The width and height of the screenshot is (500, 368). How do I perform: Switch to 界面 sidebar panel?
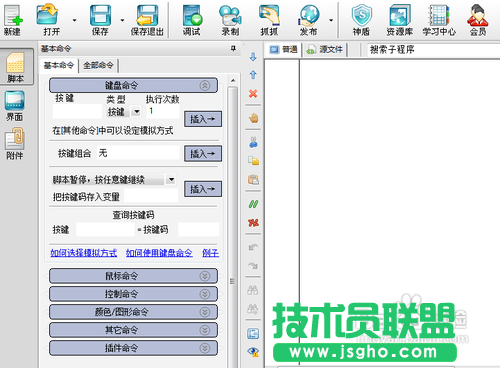[15, 106]
